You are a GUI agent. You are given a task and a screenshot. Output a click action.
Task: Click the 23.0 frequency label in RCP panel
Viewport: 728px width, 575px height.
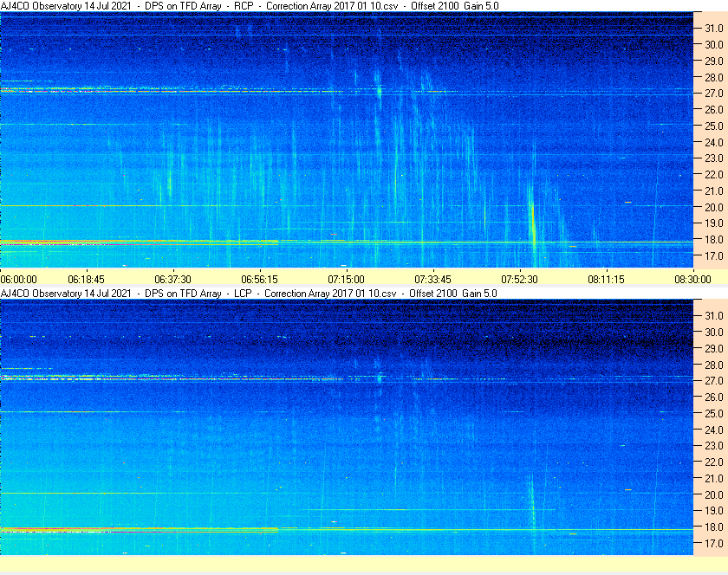point(714,158)
